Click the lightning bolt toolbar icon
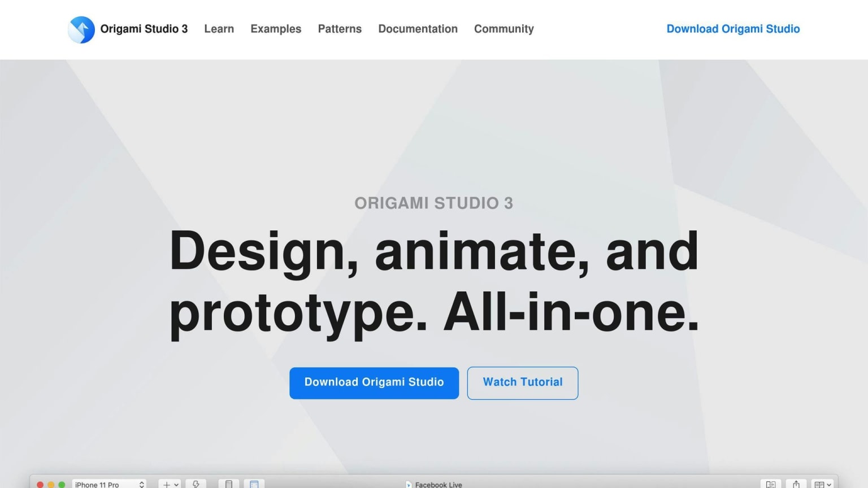Image resolution: width=868 pixels, height=488 pixels. coord(196,484)
